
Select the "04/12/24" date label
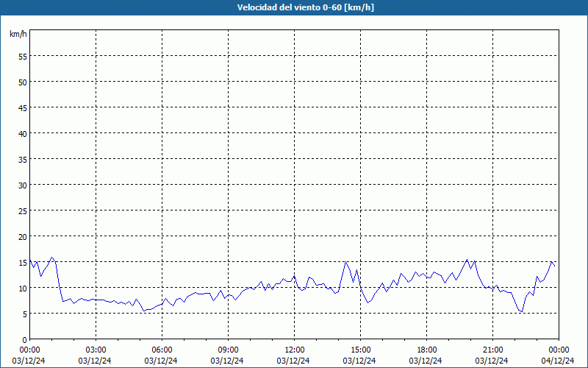(x=558, y=361)
